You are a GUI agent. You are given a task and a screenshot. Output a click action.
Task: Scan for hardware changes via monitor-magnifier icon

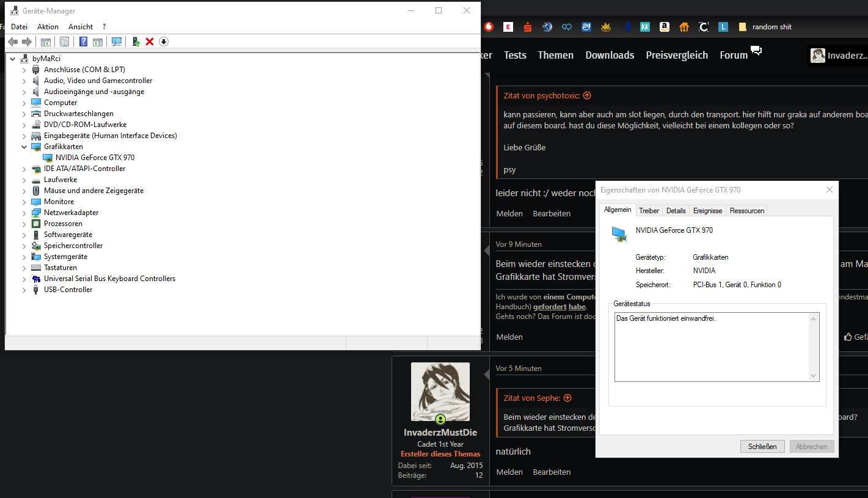[117, 42]
